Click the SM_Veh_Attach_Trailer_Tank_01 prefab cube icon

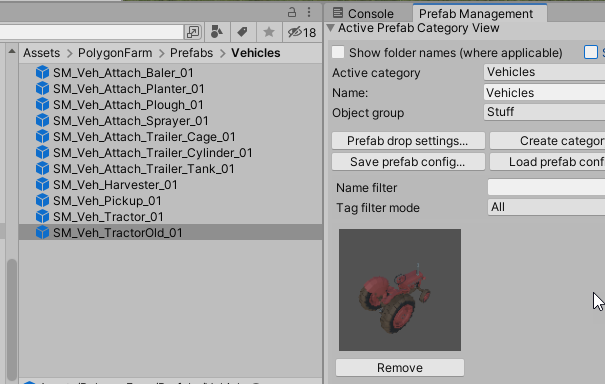pos(42,169)
